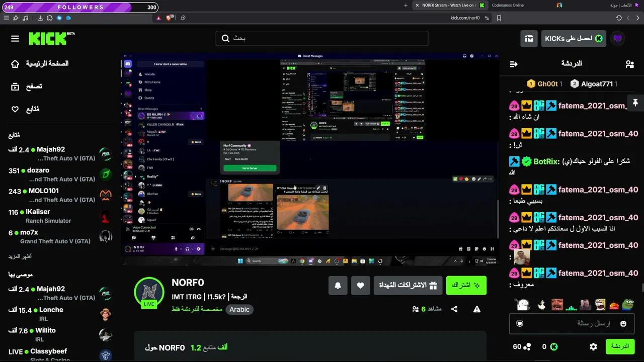Click Algoat771 in chat leaderboard
The height and width of the screenshot is (362, 644).
(594, 84)
